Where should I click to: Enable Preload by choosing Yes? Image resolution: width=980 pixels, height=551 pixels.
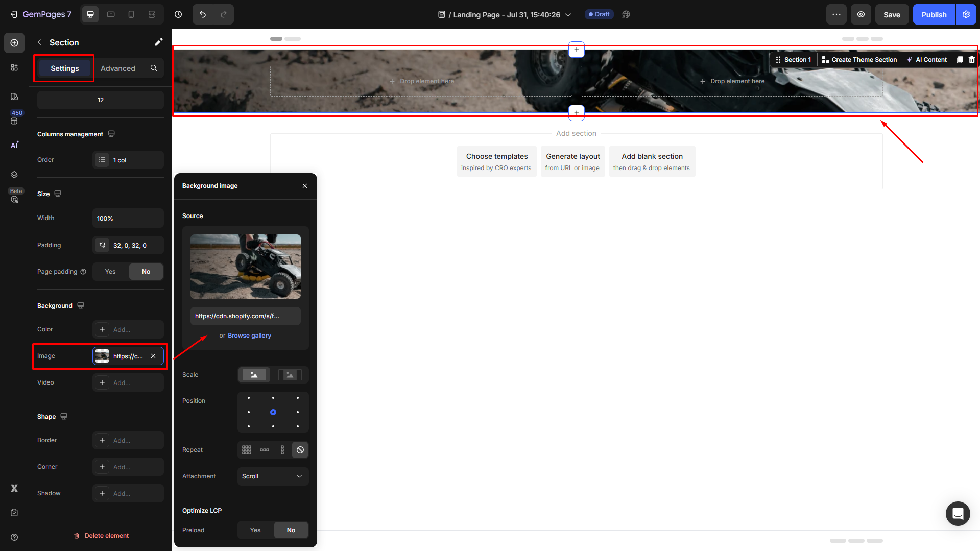point(255,530)
